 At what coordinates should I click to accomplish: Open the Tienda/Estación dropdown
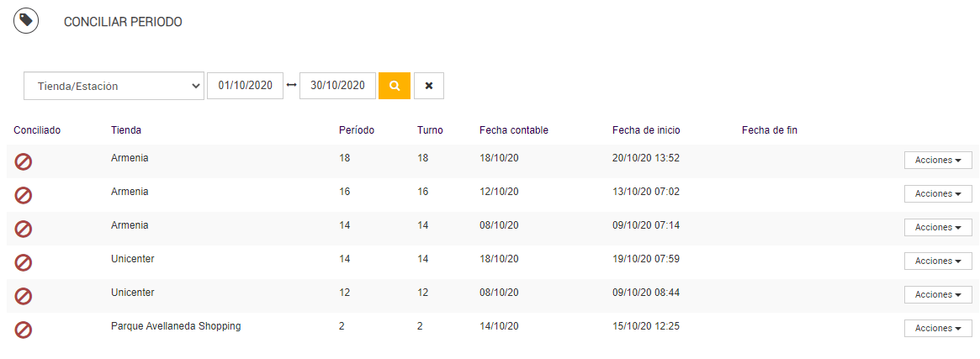(x=114, y=86)
